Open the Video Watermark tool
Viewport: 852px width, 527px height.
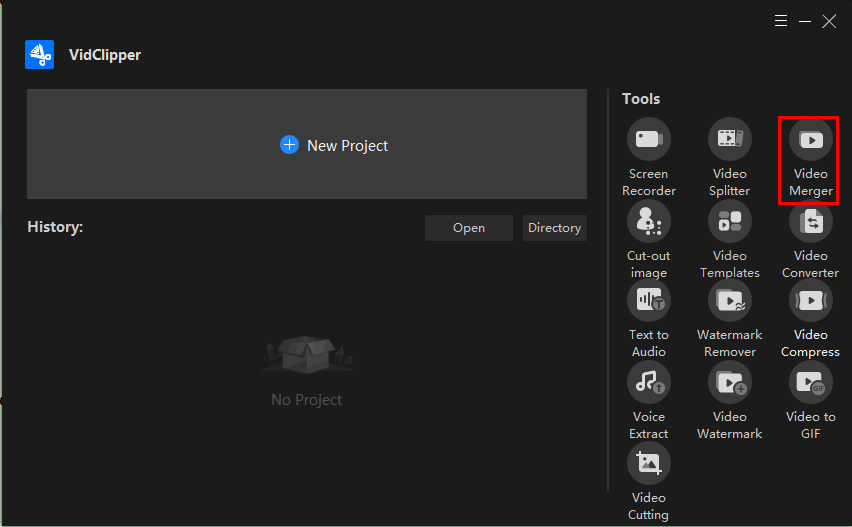(x=729, y=382)
